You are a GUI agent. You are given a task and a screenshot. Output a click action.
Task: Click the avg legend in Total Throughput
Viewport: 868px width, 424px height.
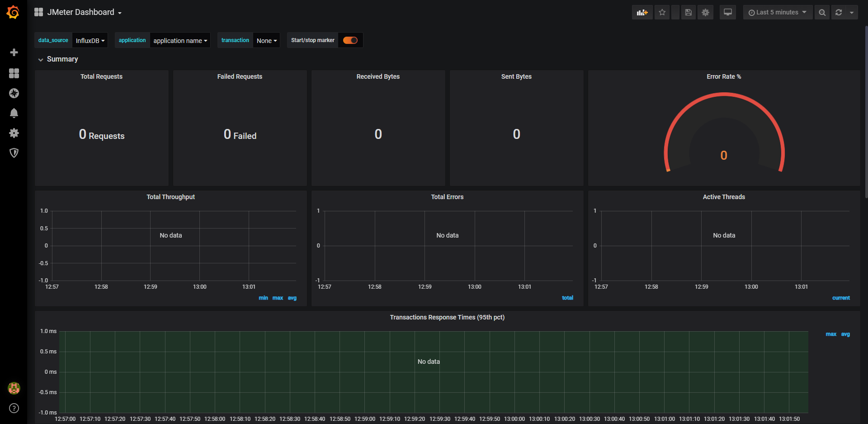tap(292, 298)
